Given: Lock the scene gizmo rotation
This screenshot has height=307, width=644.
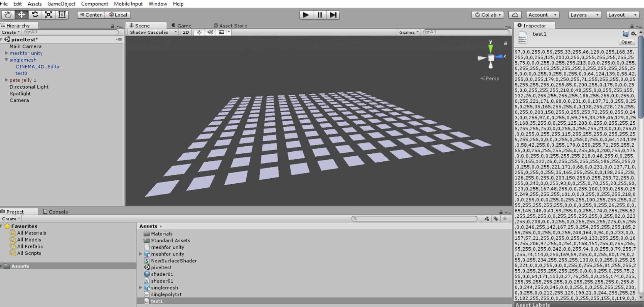Looking at the screenshot, I should coord(505,43).
